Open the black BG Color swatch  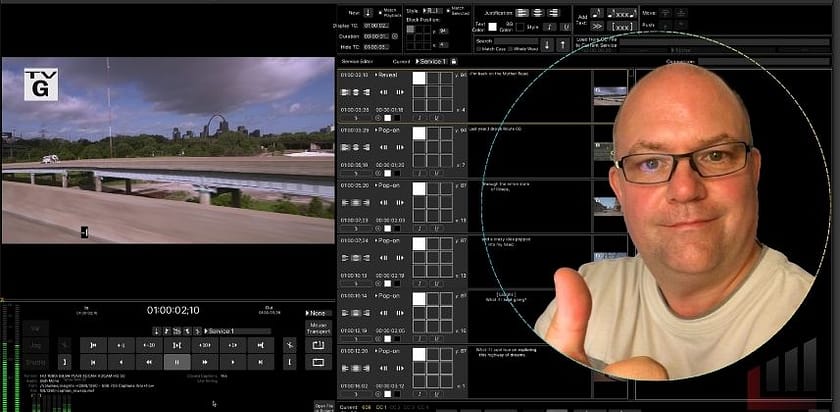tap(520, 27)
